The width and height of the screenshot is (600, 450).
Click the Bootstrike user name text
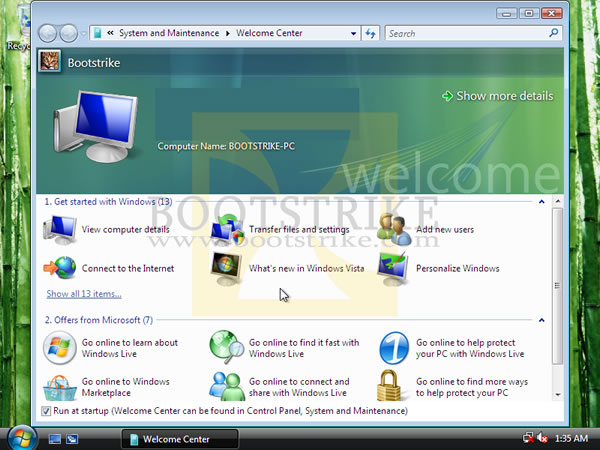(x=94, y=63)
